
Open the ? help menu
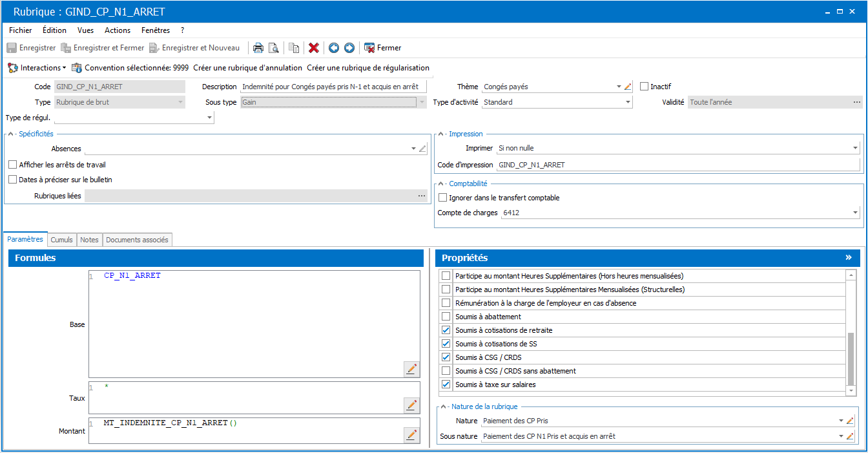tap(183, 30)
